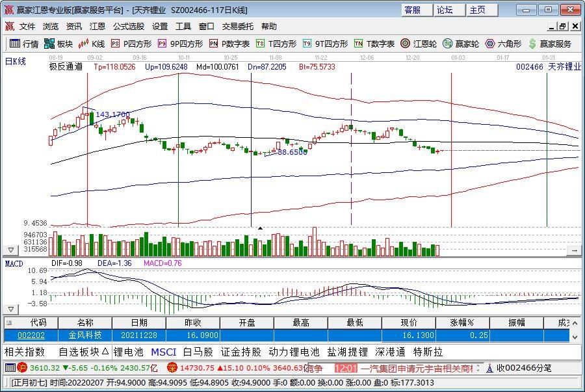Open the 交易委托 menu
Viewport: 585px width, 392px height.
click(x=238, y=26)
